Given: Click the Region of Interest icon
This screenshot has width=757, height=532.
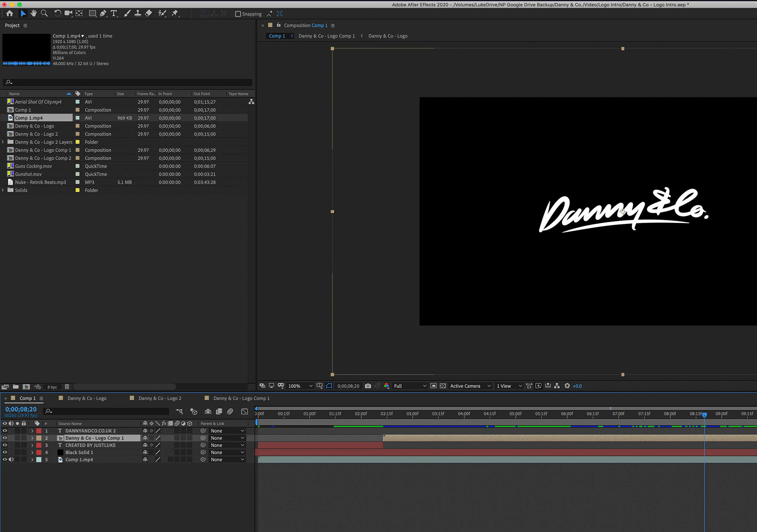Looking at the screenshot, I should point(433,386).
